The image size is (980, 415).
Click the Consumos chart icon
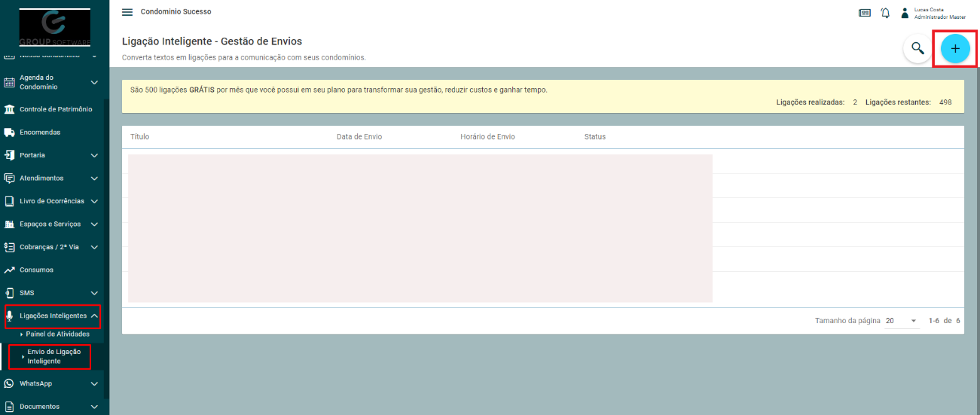click(x=10, y=270)
